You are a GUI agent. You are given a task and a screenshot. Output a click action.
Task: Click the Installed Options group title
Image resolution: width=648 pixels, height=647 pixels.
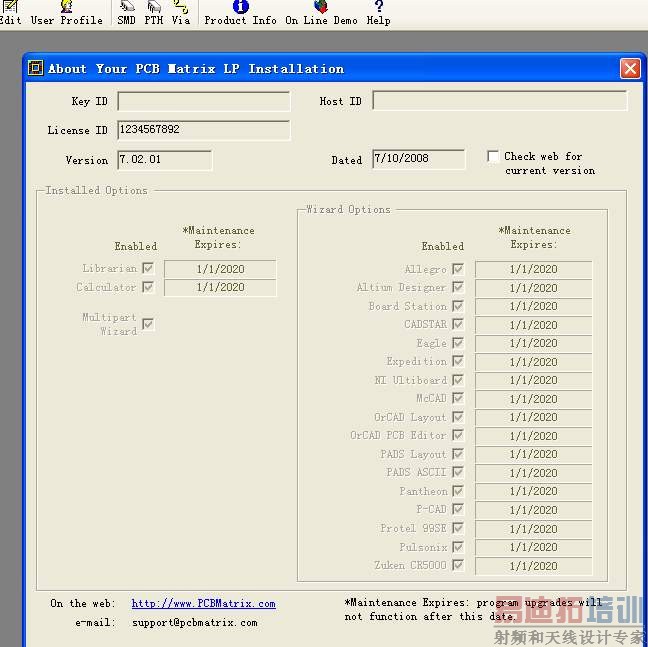click(96, 190)
